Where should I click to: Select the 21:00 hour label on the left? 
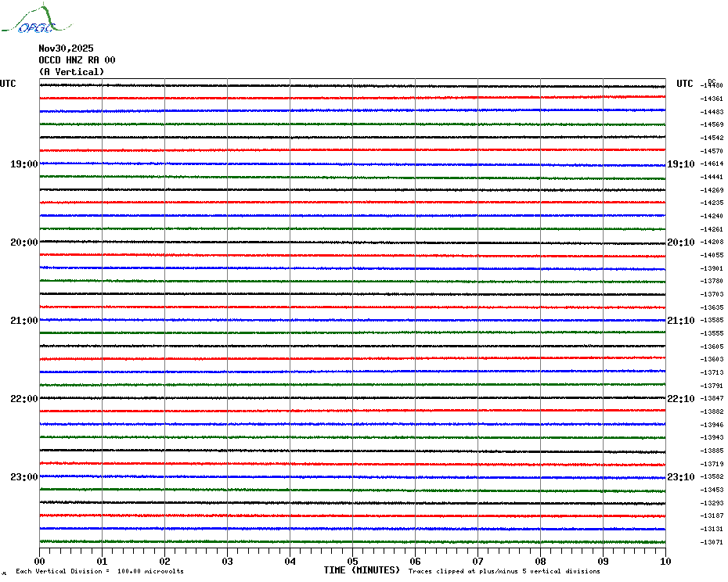(x=23, y=321)
